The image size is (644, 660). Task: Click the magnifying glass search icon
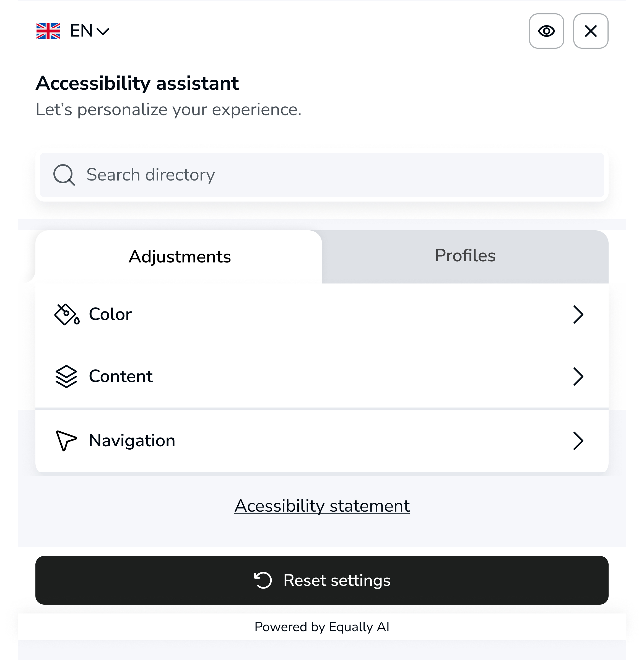[x=64, y=175]
